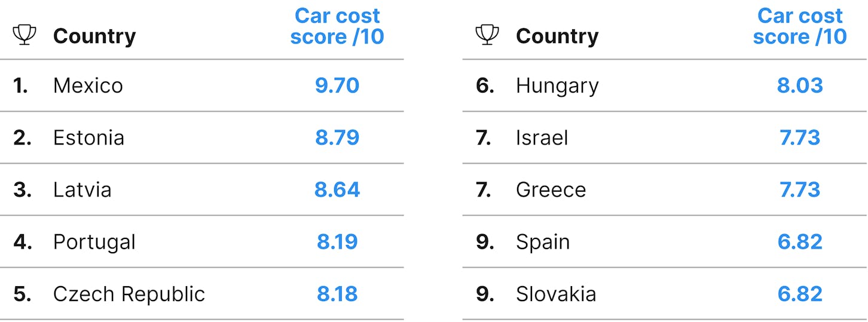Click the trophy icon in left table header
The width and height of the screenshot is (868, 322).
tap(25, 35)
